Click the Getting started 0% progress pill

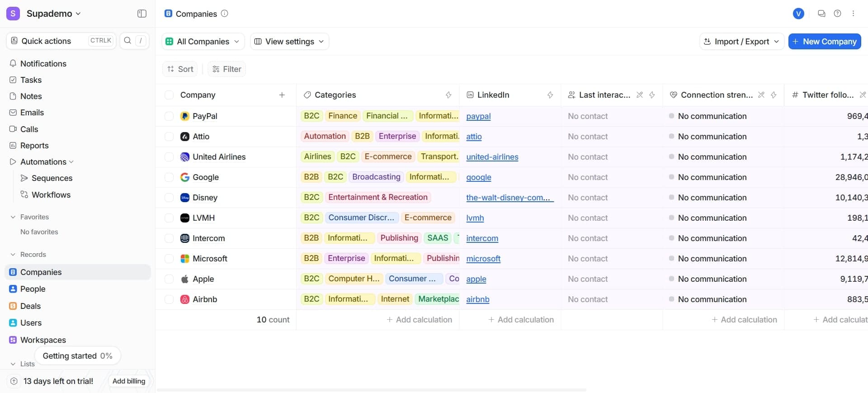(x=77, y=356)
